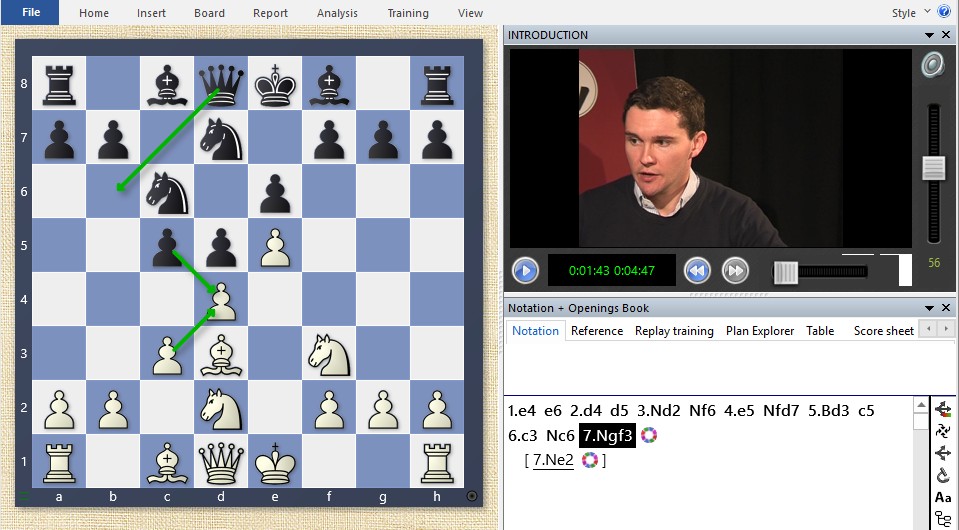This screenshot has height=530, width=959.
Task: Click the vertical volume slider handle
Action: point(934,168)
